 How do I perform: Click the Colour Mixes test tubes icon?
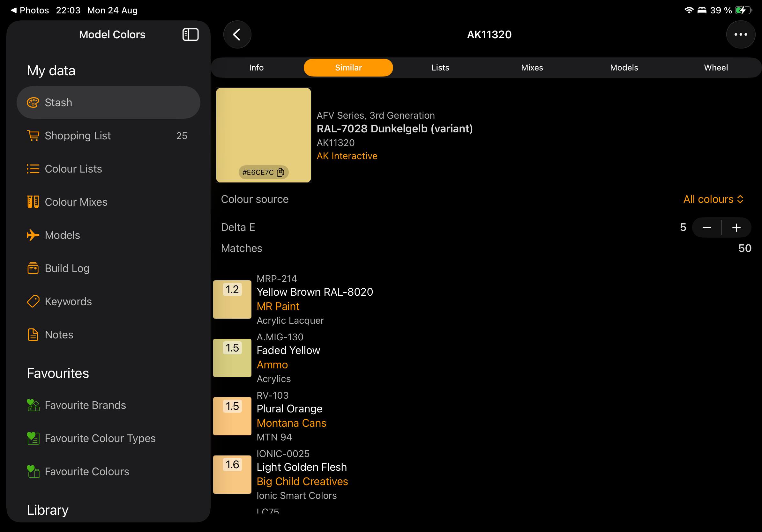click(33, 202)
